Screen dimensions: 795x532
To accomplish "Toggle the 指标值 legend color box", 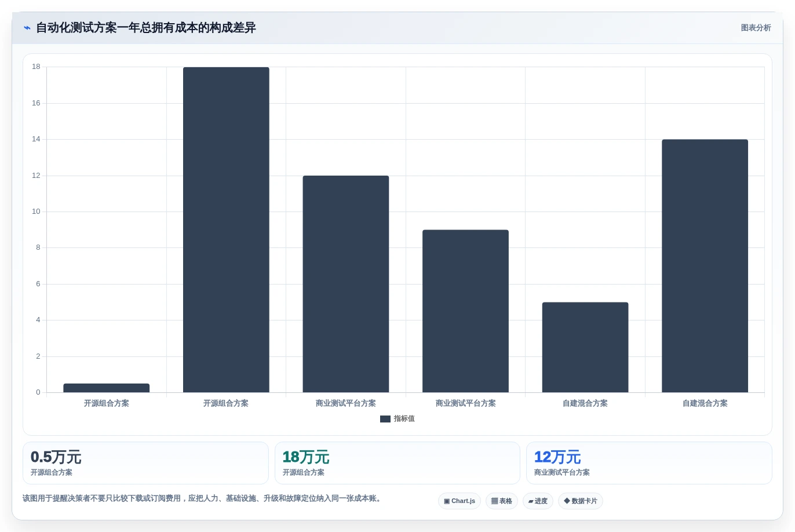I will tap(385, 419).
